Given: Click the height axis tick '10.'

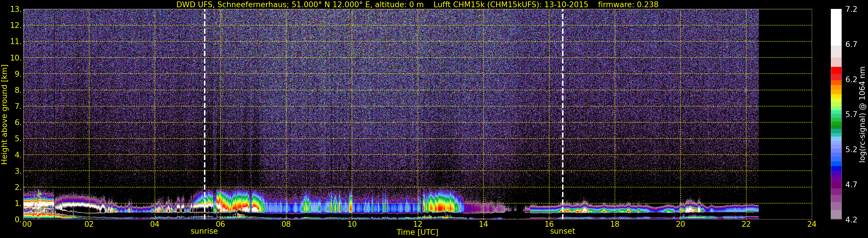Looking at the screenshot, I should [x=16, y=58].
